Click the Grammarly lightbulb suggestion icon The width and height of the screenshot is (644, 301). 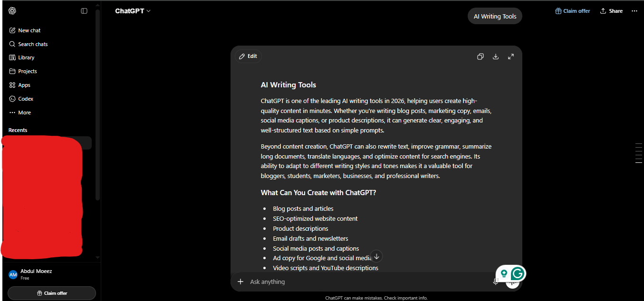coord(504,273)
